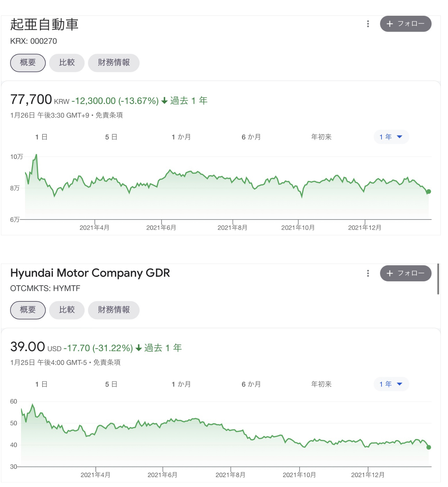
Task: Open the 財務情報 tab under Hyundai Motor Company GDR
Action: [x=114, y=310]
